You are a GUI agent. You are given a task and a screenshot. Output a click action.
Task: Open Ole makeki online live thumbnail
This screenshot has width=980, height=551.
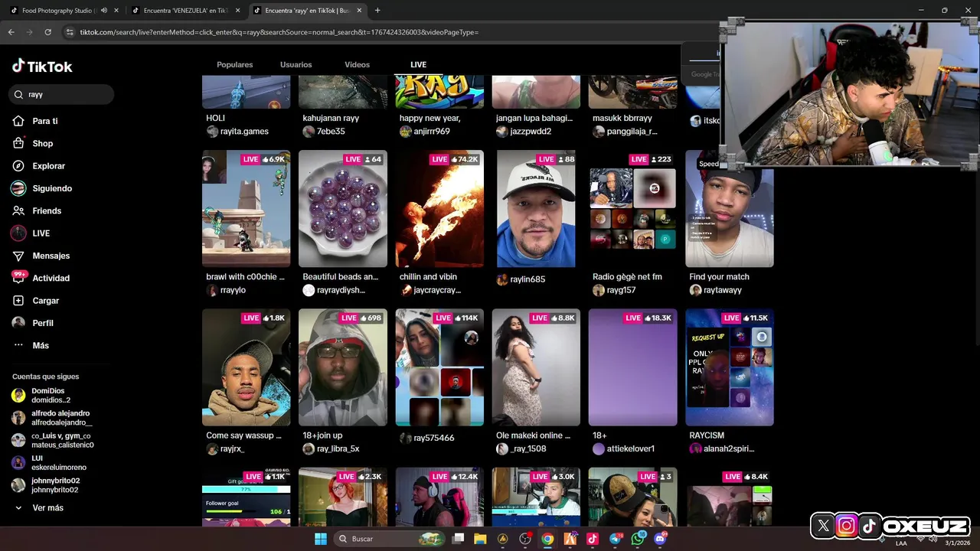coord(536,367)
